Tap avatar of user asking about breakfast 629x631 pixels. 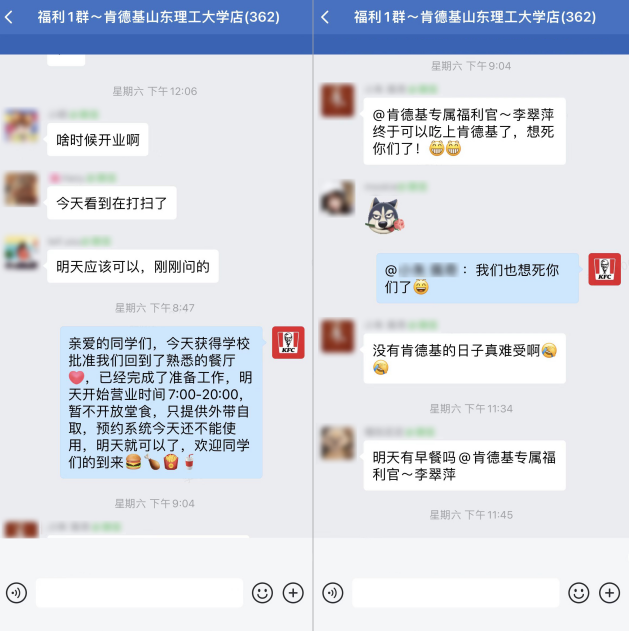pos(338,443)
